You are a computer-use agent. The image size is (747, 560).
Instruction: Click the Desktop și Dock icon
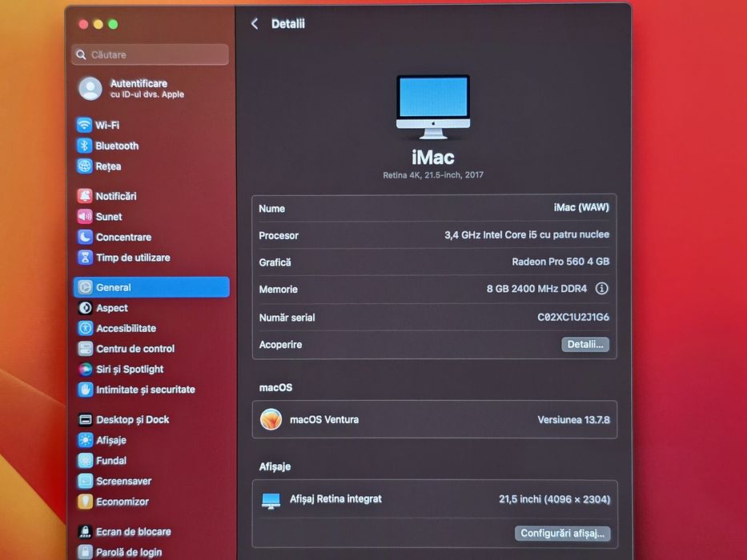[86, 419]
